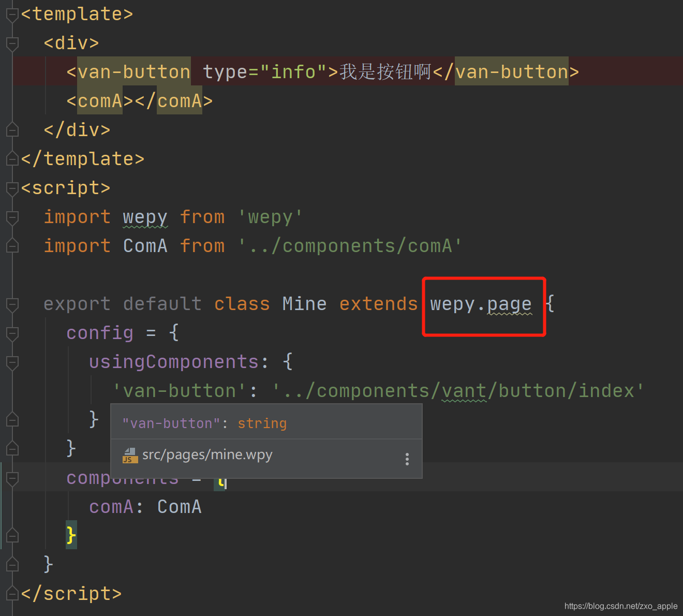The image size is (683, 616).
Task: Click wepy.page in the class declaration
Action: pyautogui.click(x=481, y=304)
